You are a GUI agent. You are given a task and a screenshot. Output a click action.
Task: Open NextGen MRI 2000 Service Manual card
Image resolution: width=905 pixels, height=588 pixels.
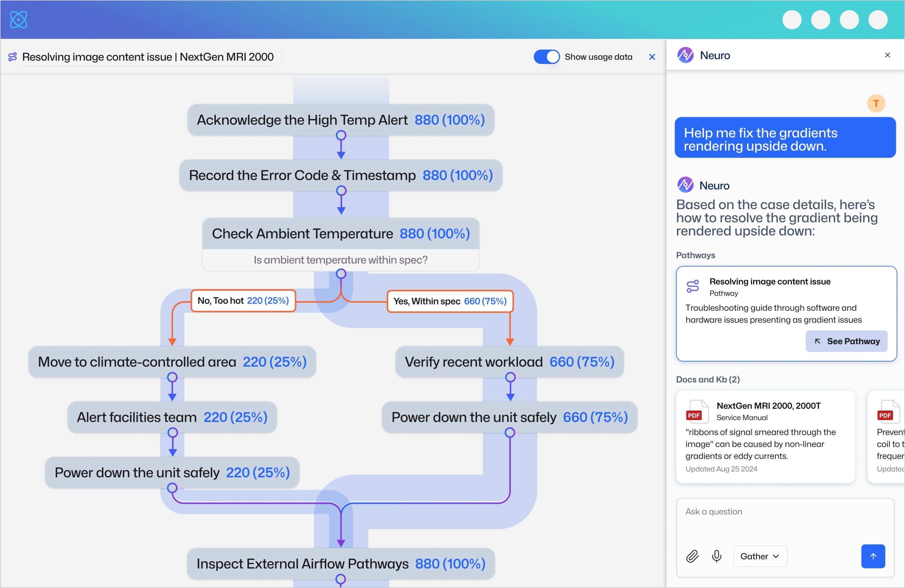point(765,437)
